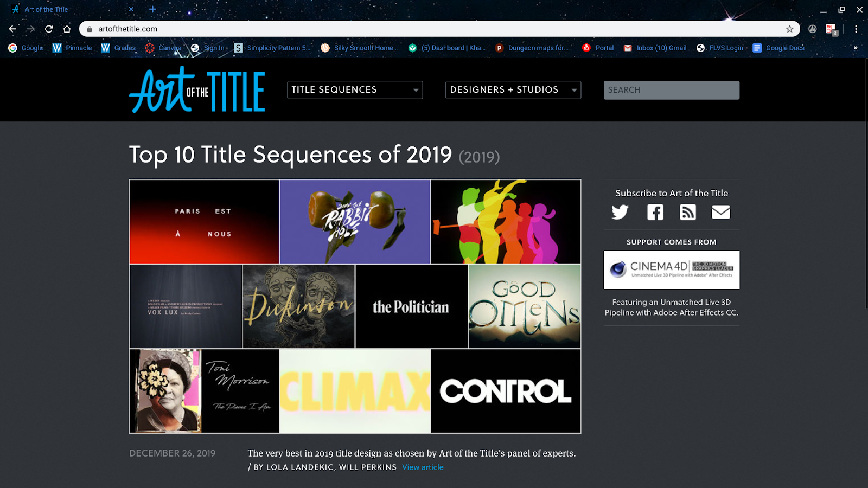Open the Paris Est à Nous thumbnail
868x488 pixels.
(205, 222)
